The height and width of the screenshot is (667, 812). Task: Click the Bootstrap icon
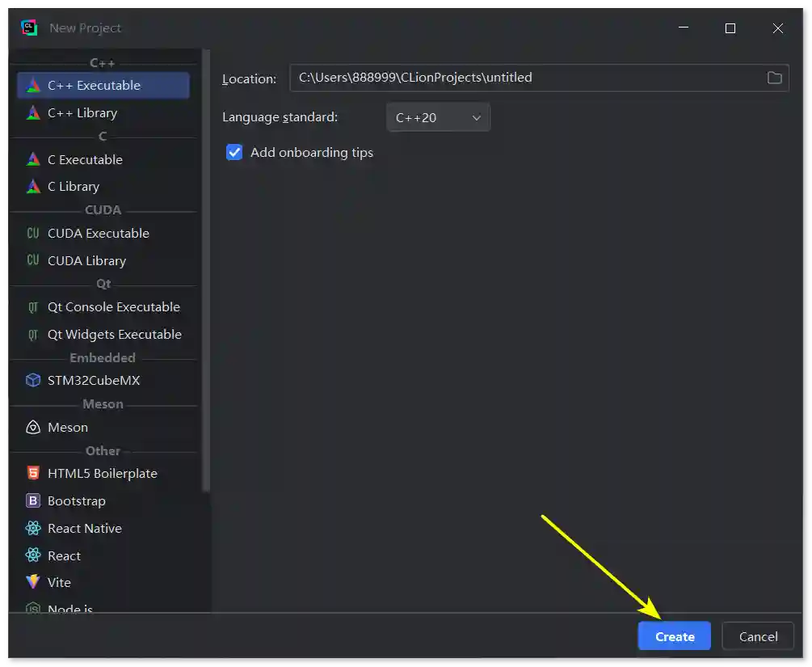(x=33, y=501)
